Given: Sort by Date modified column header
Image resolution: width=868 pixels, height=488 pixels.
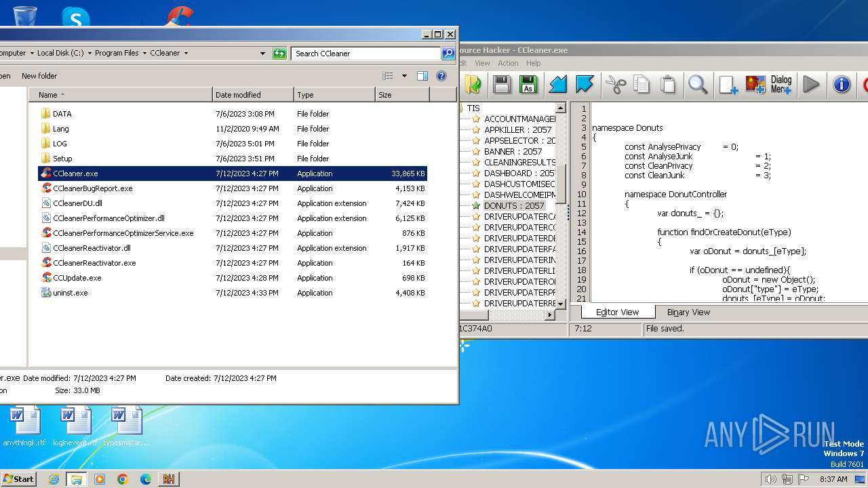Looking at the screenshot, I should (254, 95).
